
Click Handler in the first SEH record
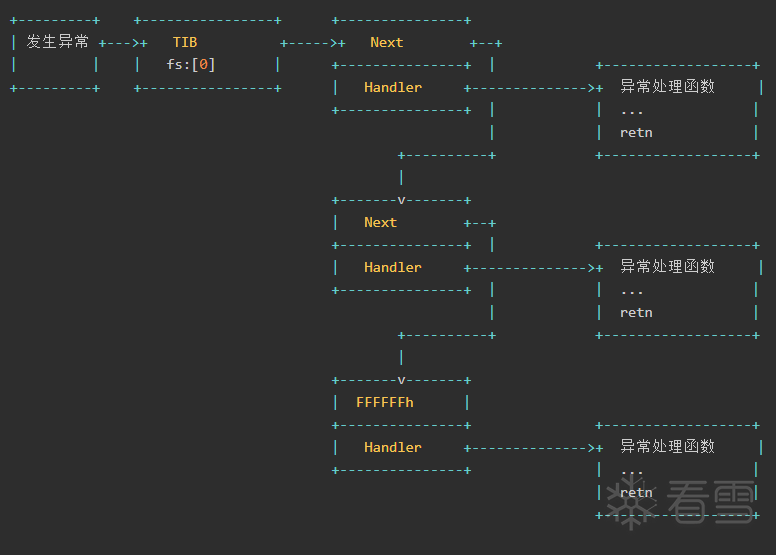393,87
